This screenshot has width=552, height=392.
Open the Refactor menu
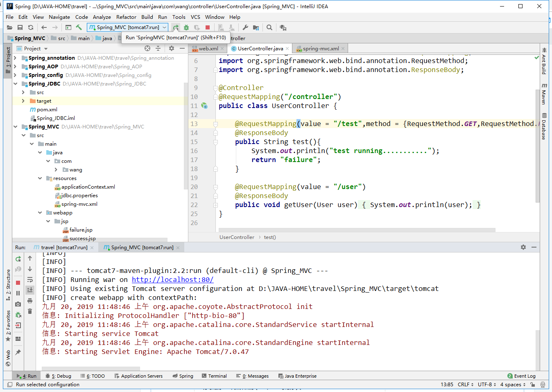click(126, 17)
